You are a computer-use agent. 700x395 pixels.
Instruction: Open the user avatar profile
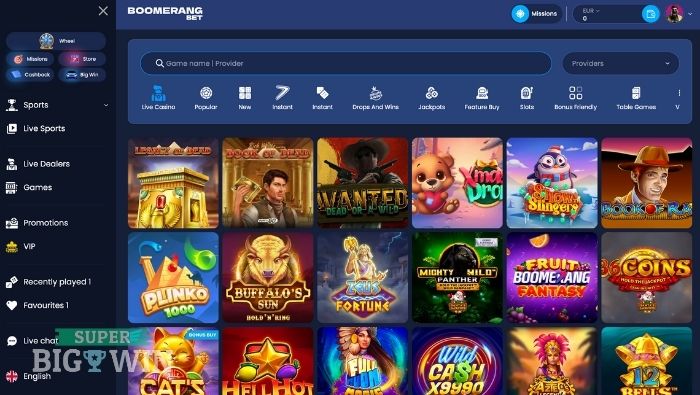click(x=675, y=14)
